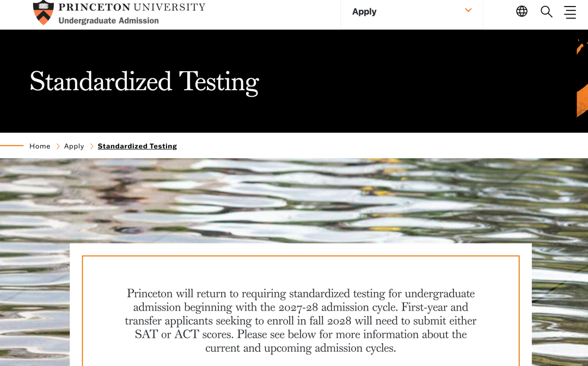This screenshot has width=588, height=366.
Task: Open the globe language selector
Action: 522,11
